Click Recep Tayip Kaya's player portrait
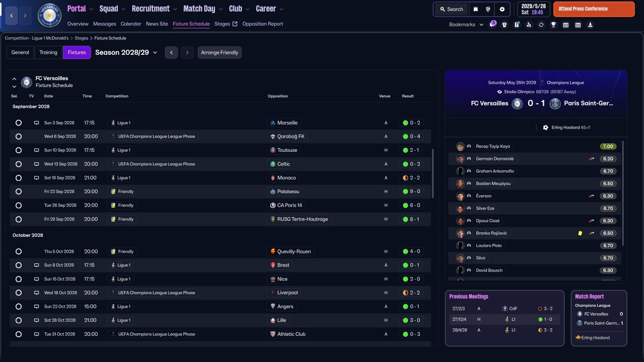644x362 pixels. click(460, 146)
